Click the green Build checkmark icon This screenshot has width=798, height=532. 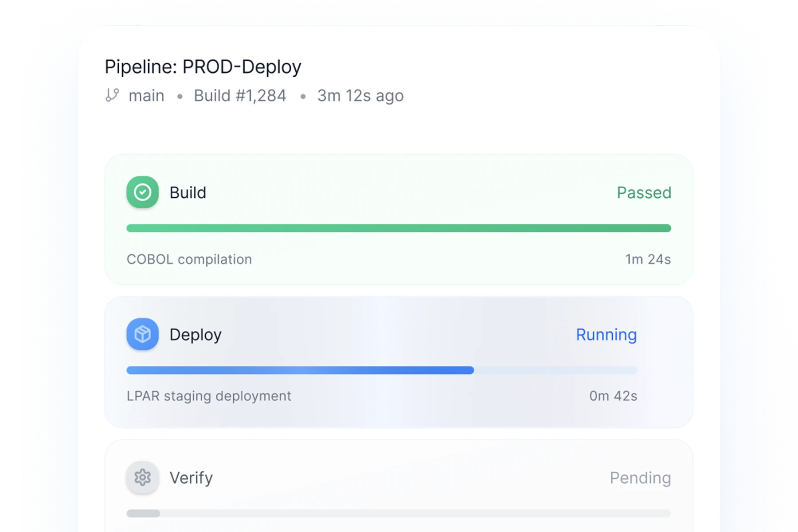pos(142,192)
